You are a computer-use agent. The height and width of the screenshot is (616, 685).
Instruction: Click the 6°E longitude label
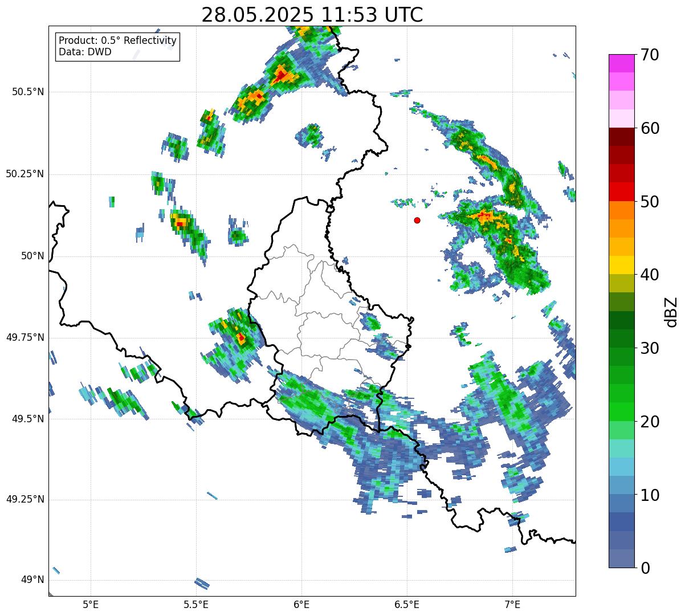pyautogui.click(x=301, y=604)
